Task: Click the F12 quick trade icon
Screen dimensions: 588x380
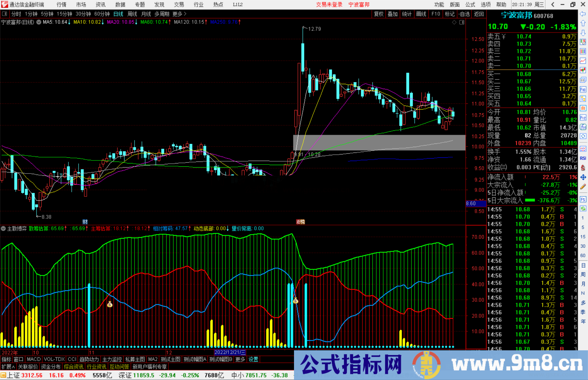Action: click(583, 117)
